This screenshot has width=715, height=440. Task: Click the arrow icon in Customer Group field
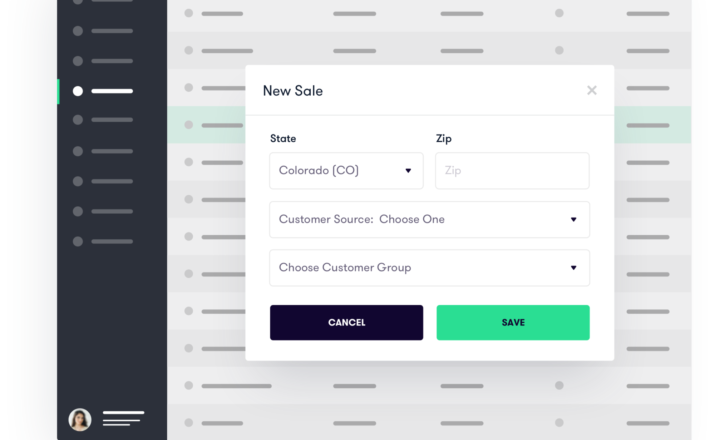pyautogui.click(x=574, y=268)
